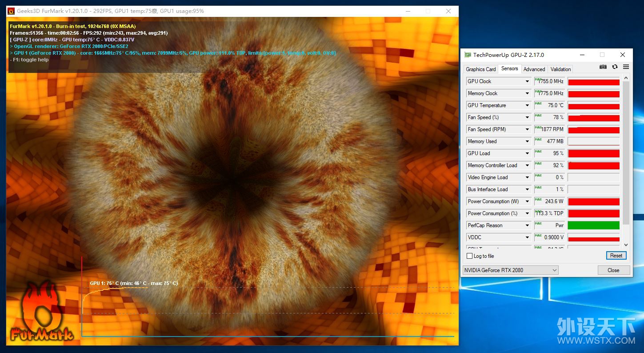Minimize the GPU-Z window
This screenshot has height=353, width=644.
[x=582, y=55]
